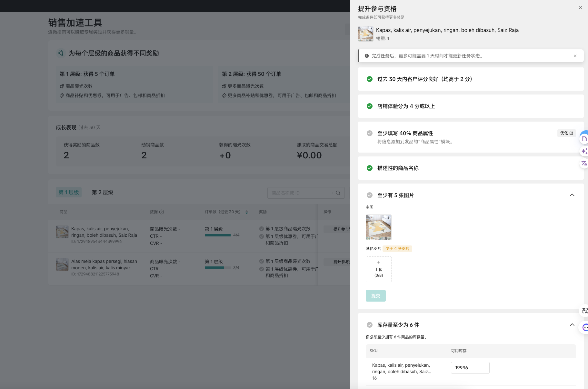Click the gray check for 库存量至少为 6 件

pos(370,325)
